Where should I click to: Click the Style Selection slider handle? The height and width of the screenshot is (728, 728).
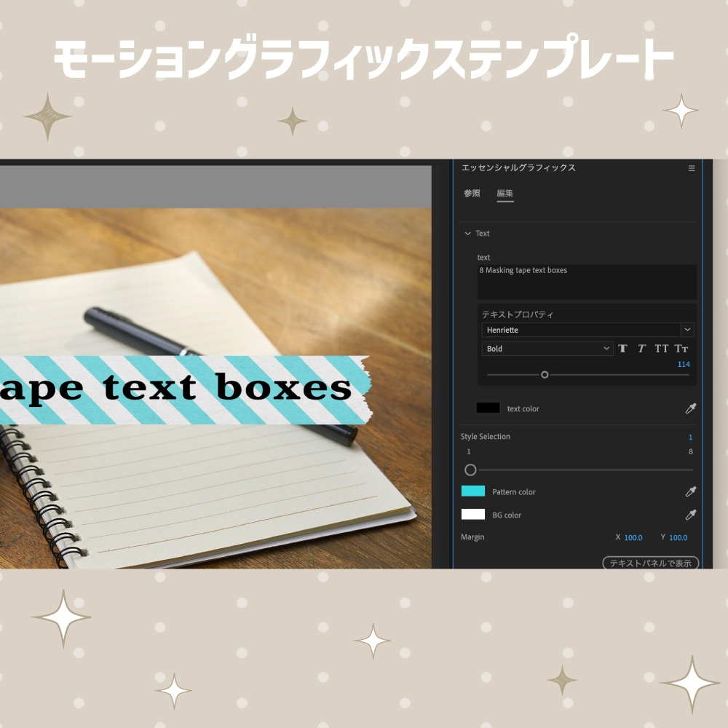pyautogui.click(x=470, y=470)
